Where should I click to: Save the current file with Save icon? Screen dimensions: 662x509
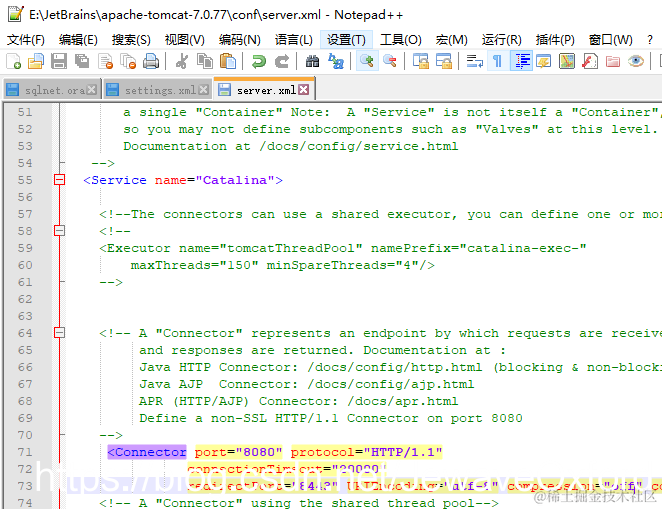(x=59, y=62)
